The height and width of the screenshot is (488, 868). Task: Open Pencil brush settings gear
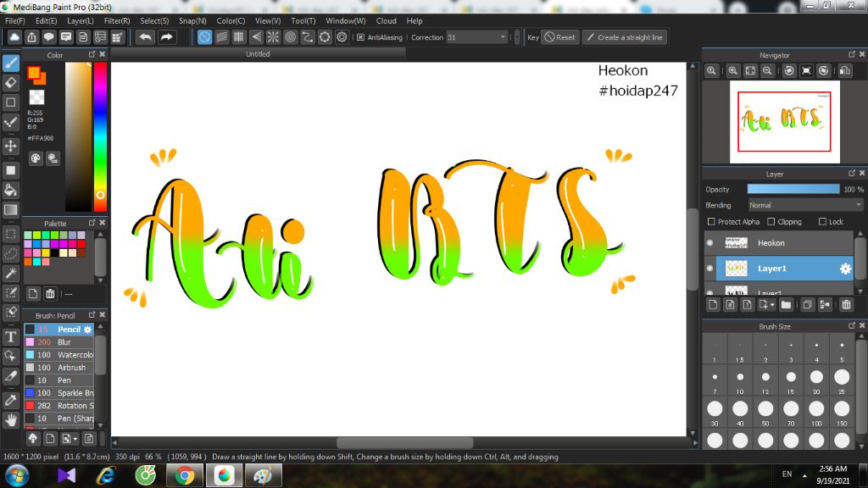[87, 330]
